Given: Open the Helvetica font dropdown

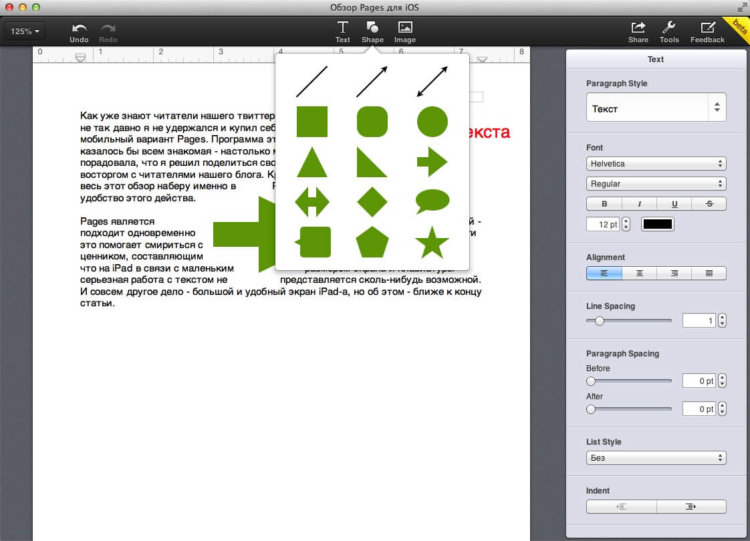Looking at the screenshot, I should (656, 164).
